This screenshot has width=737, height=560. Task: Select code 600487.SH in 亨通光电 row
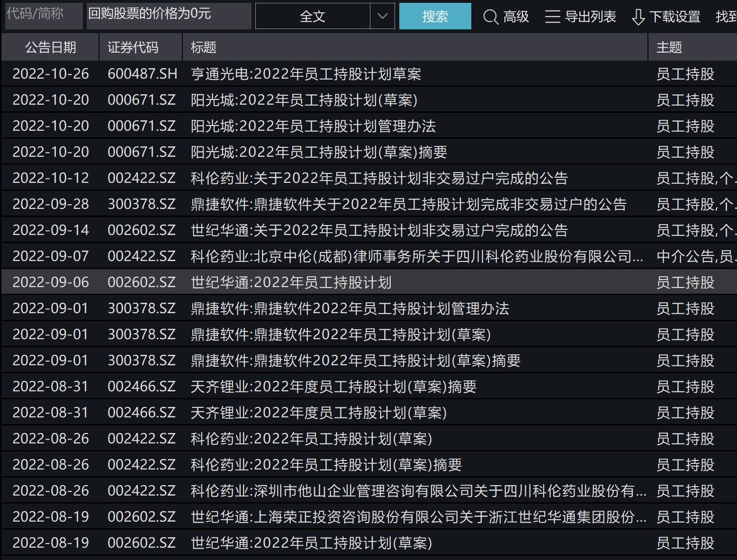tap(143, 74)
